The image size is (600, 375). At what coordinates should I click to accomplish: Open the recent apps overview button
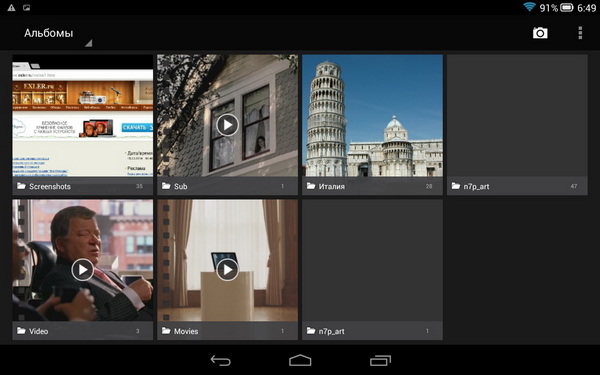(380, 360)
